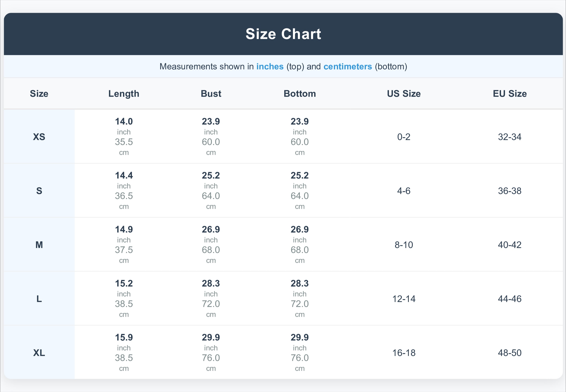The image size is (566, 392).
Task: Click M bust value 26.9
Action: pos(211,229)
